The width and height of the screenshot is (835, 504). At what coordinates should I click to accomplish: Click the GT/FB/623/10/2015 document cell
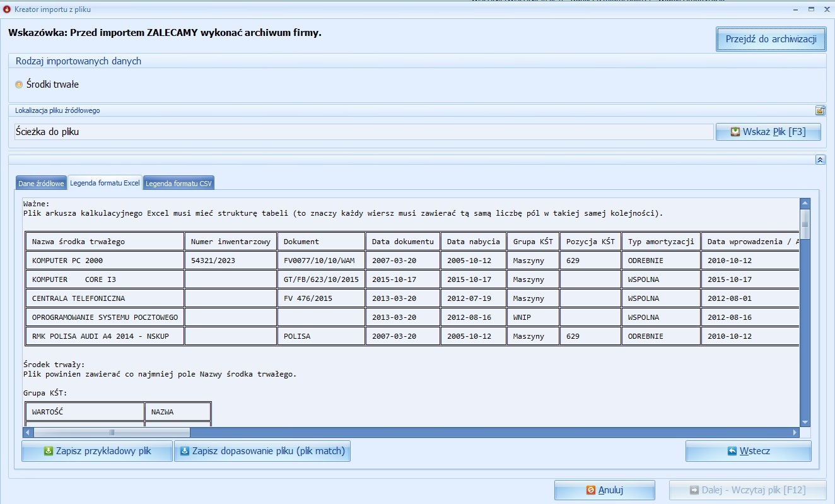point(321,279)
